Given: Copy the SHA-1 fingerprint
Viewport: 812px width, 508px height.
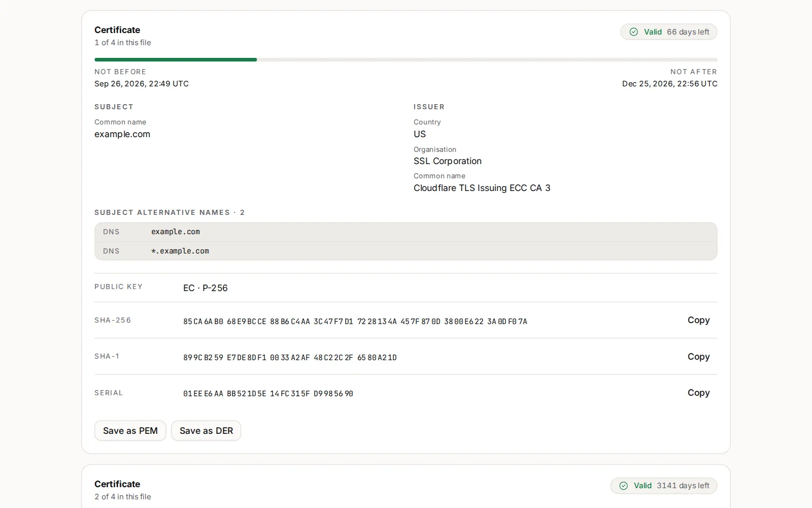Looking at the screenshot, I should (x=698, y=357).
